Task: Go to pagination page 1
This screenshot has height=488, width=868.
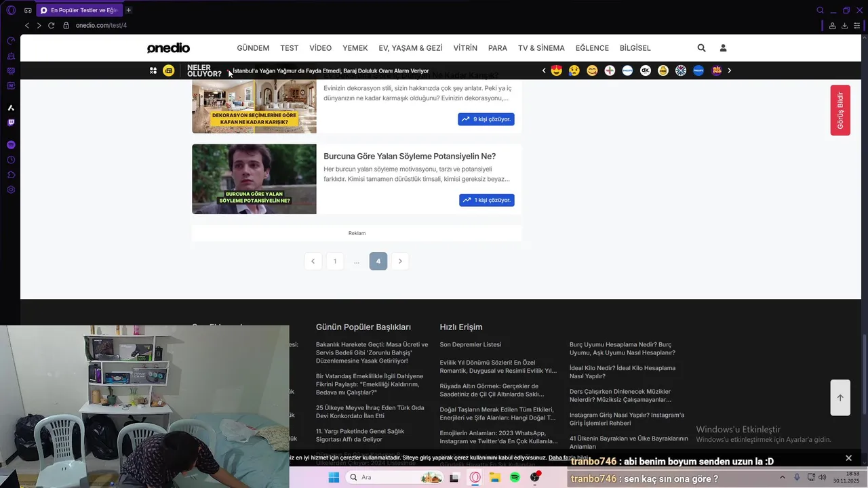Action: click(334, 261)
